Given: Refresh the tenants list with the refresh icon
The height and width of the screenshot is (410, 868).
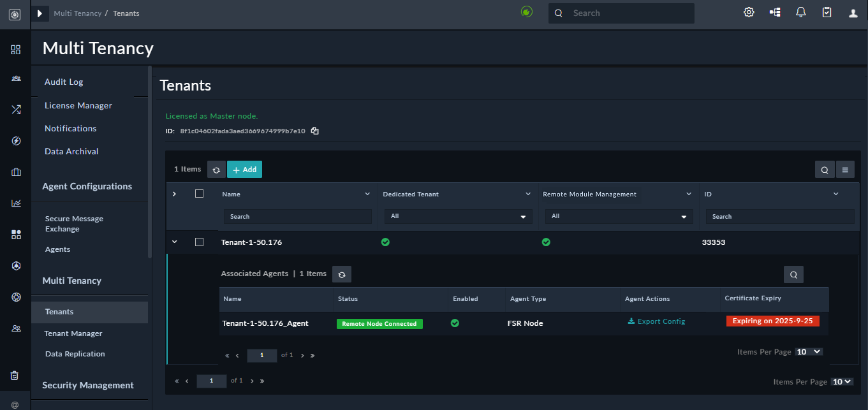Looking at the screenshot, I should [x=216, y=169].
